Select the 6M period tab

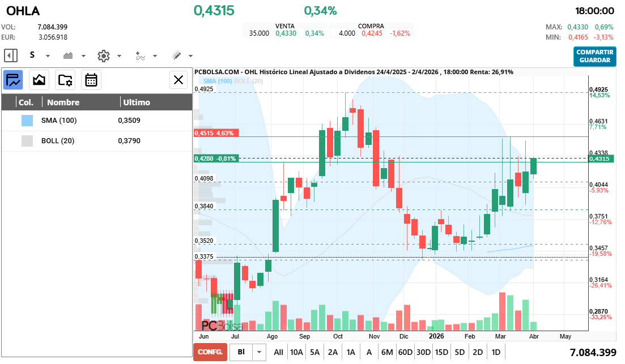pyautogui.click(x=387, y=352)
